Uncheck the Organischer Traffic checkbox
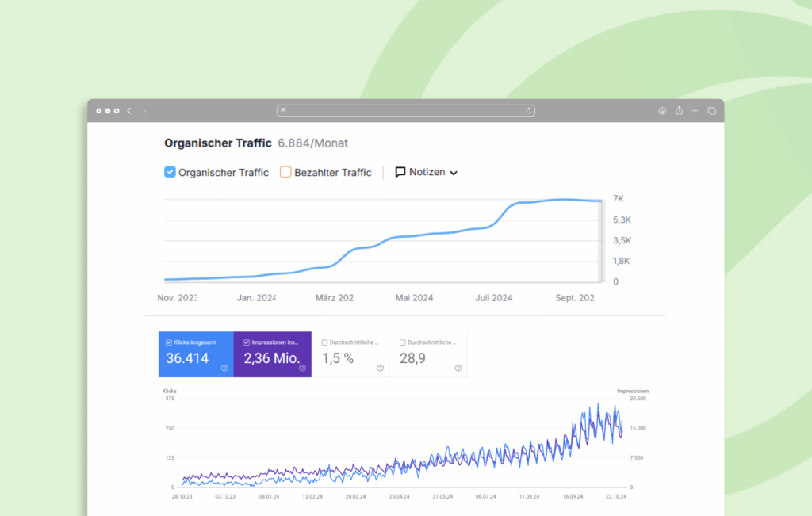Screen dimensions: 812x516 [170, 172]
